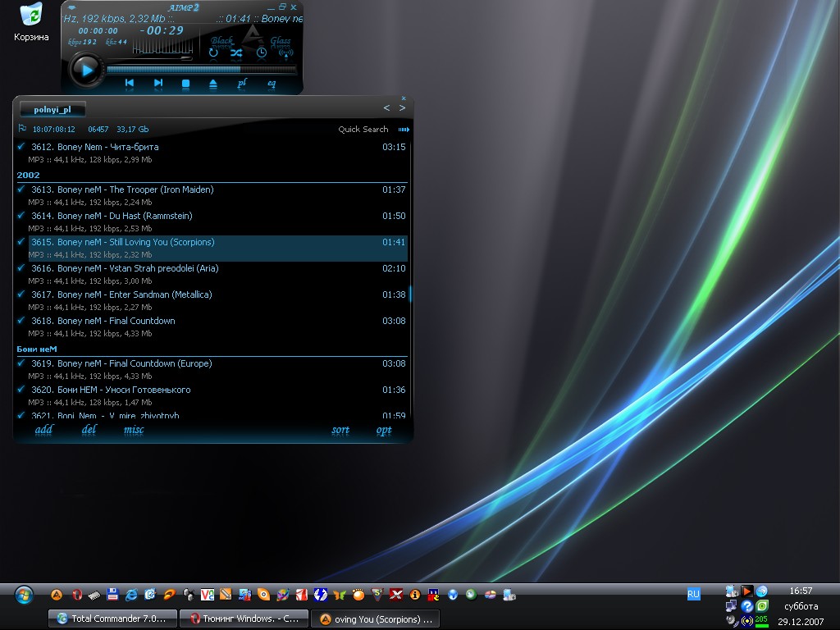Toggle the repeat mode icon
This screenshot has height=630, width=840.
tap(213, 53)
